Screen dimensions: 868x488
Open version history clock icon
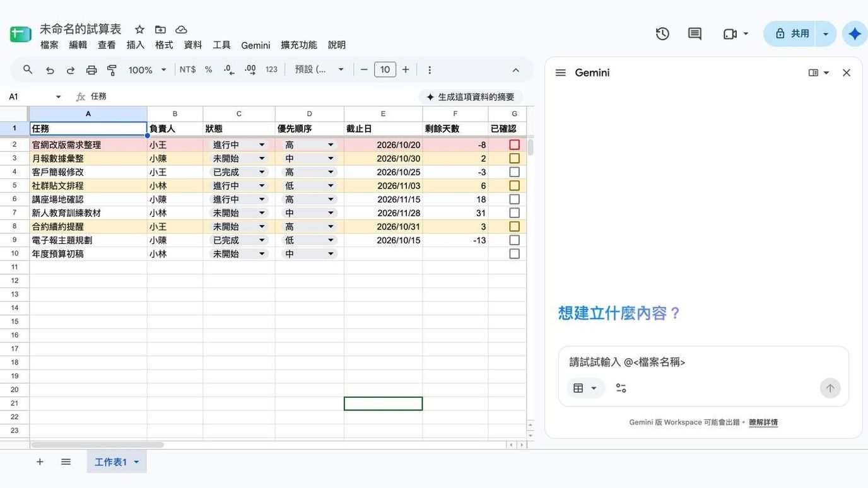(x=662, y=34)
